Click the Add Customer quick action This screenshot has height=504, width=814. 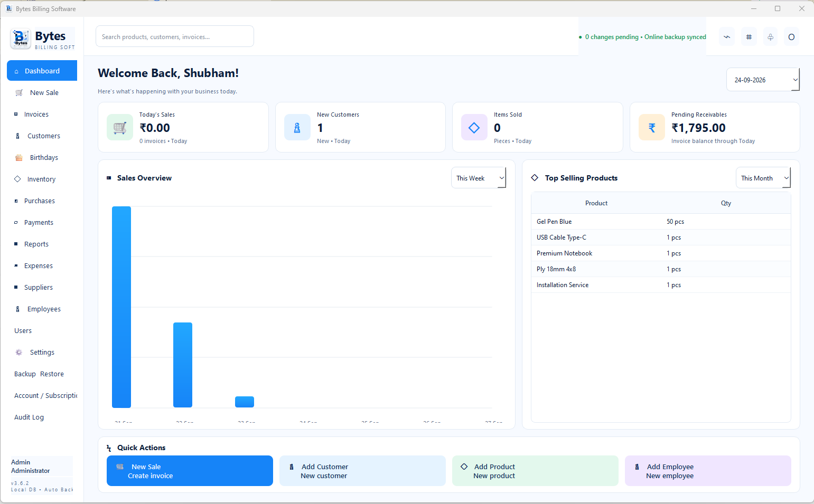pos(362,471)
